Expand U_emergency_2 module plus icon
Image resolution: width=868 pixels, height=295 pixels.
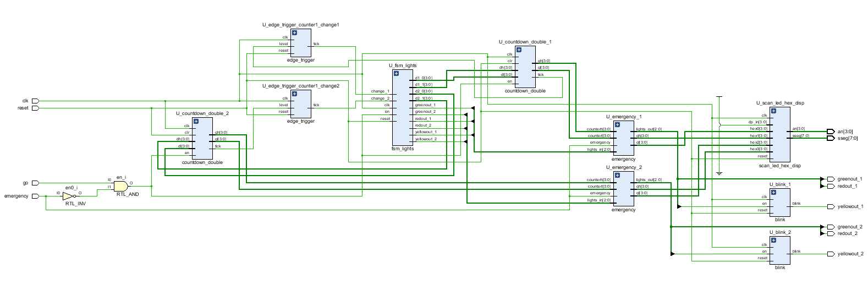pyautogui.click(x=617, y=175)
